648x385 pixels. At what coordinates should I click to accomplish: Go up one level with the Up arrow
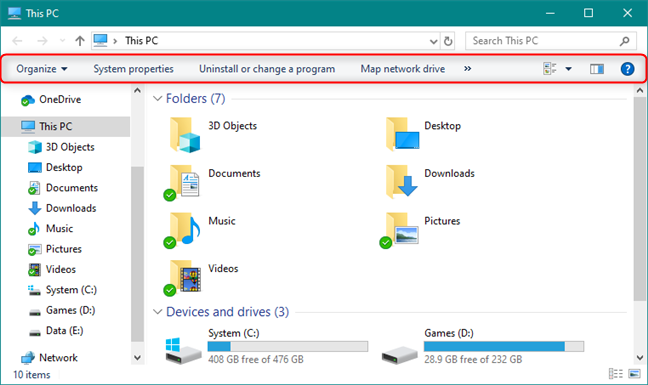80,41
